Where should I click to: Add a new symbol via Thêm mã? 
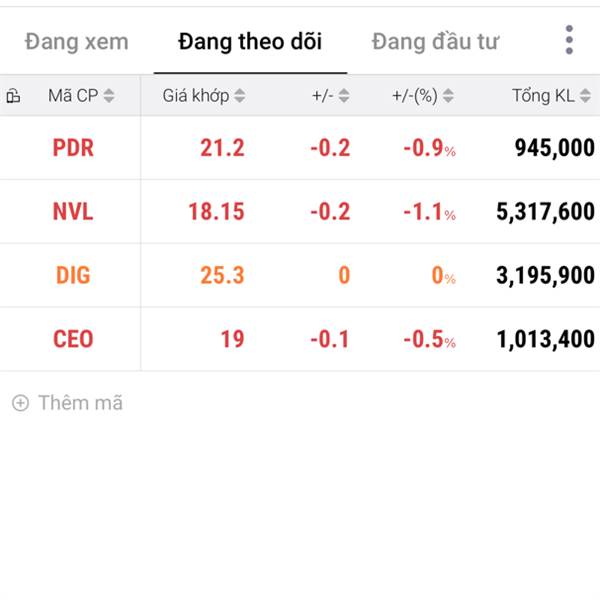click(67, 403)
